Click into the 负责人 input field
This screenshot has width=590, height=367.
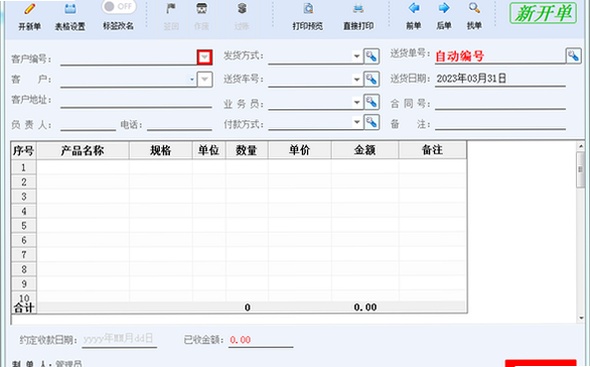coord(88,124)
